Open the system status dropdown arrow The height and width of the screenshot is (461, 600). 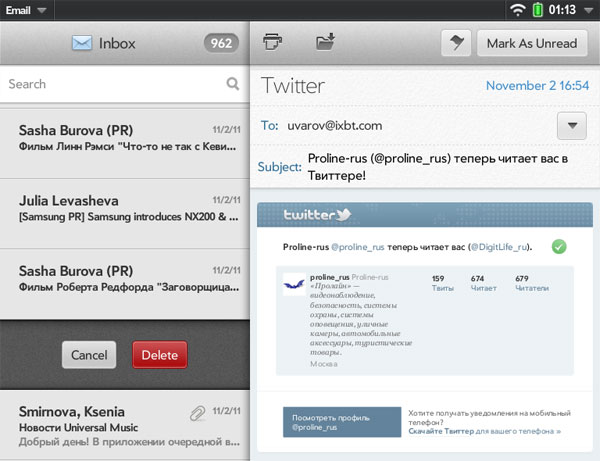point(589,10)
